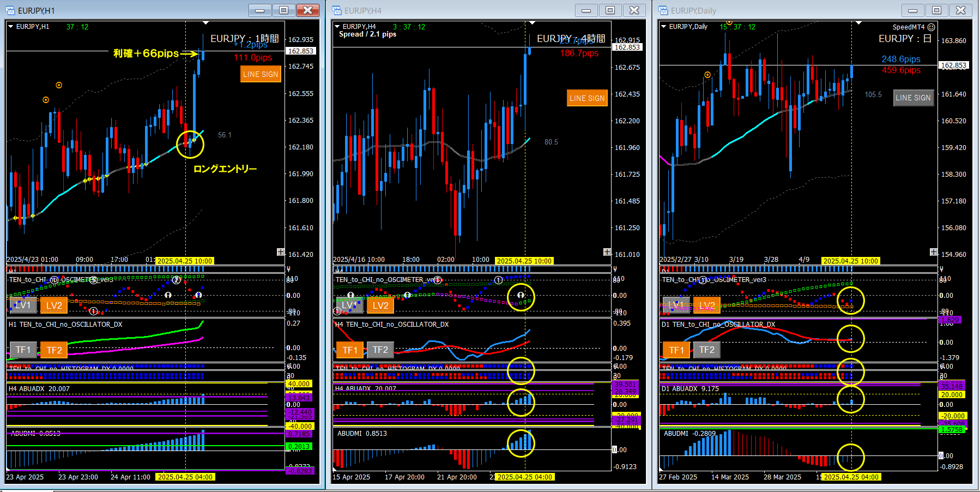Click the yellow 2025.04.25 10:00 label under H1 chart
The height and width of the screenshot is (492, 980).
coord(185,261)
